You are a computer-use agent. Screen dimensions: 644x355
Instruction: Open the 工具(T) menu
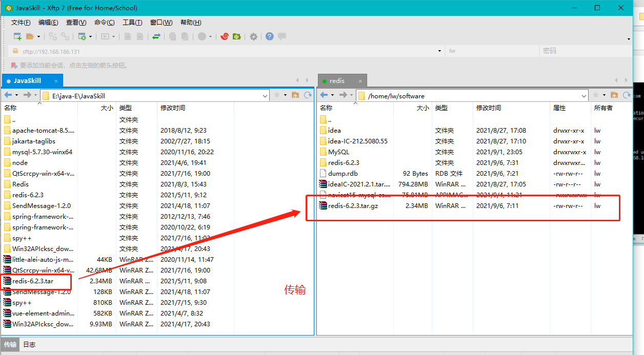point(132,23)
